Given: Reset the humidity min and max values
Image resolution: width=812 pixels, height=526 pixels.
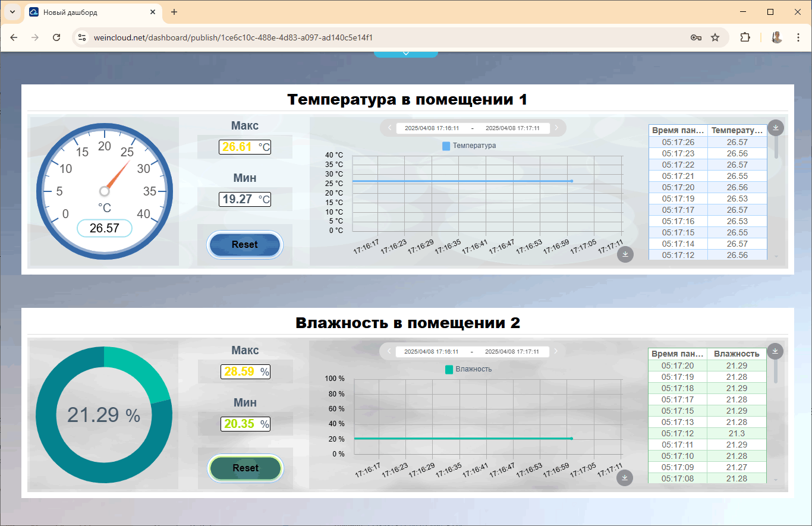Looking at the screenshot, I should coord(246,468).
